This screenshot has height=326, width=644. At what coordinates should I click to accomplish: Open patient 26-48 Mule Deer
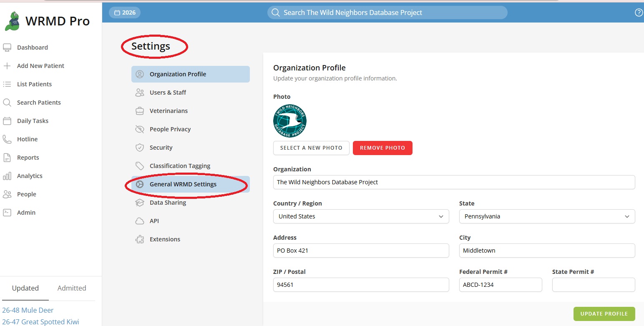pos(28,310)
